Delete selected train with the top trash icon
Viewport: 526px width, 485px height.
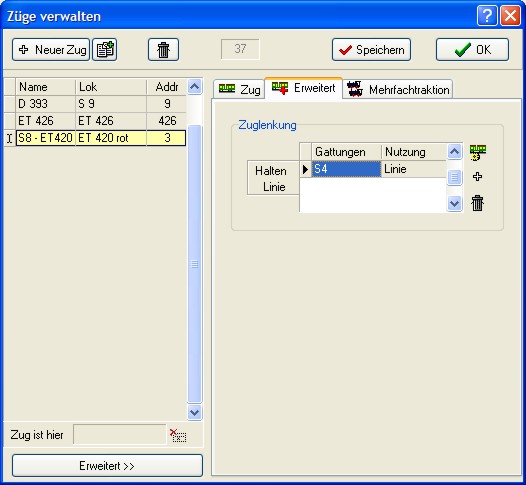click(x=163, y=50)
